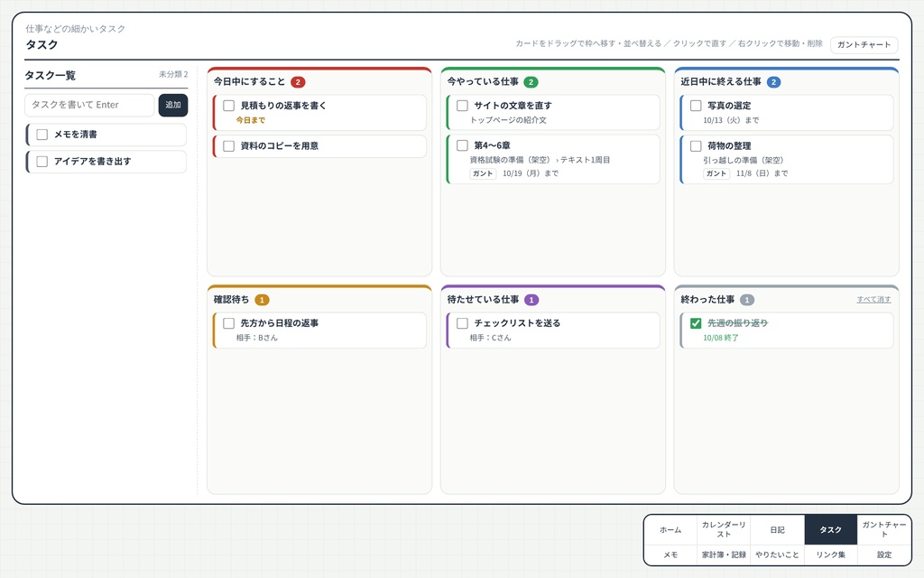The image size is (924, 578).
Task: Click the 確認待ち column heading
Action: coord(231,300)
